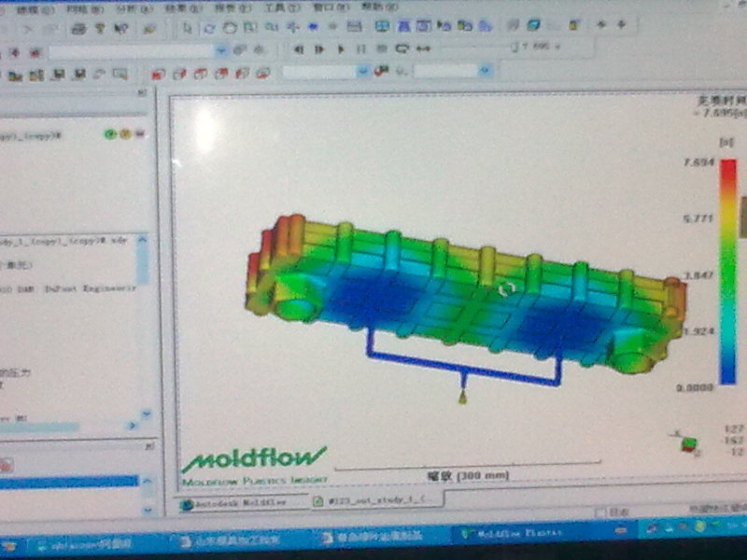Screen dimensions: 747x560
Task: Select the arrow pointer tool in toolbar
Action: click(x=186, y=25)
